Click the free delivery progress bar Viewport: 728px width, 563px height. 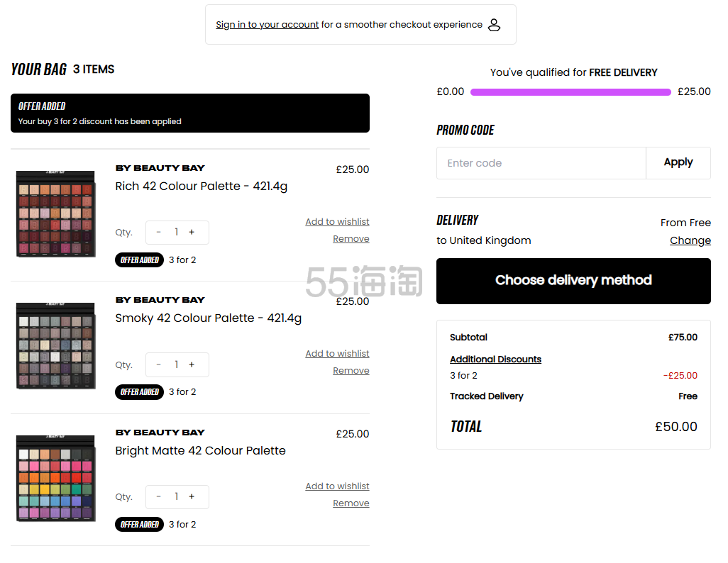point(570,92)
